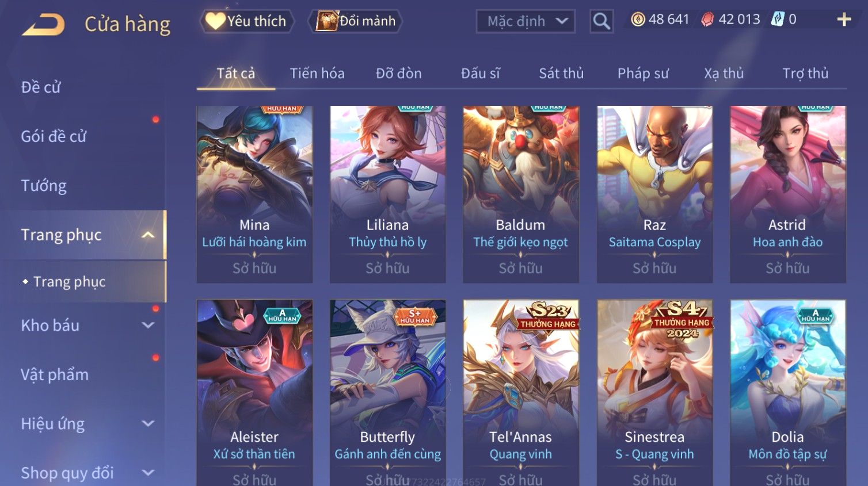Click the chest icon on Đổi mảnh
868x486 pixels.
(327, 21)
